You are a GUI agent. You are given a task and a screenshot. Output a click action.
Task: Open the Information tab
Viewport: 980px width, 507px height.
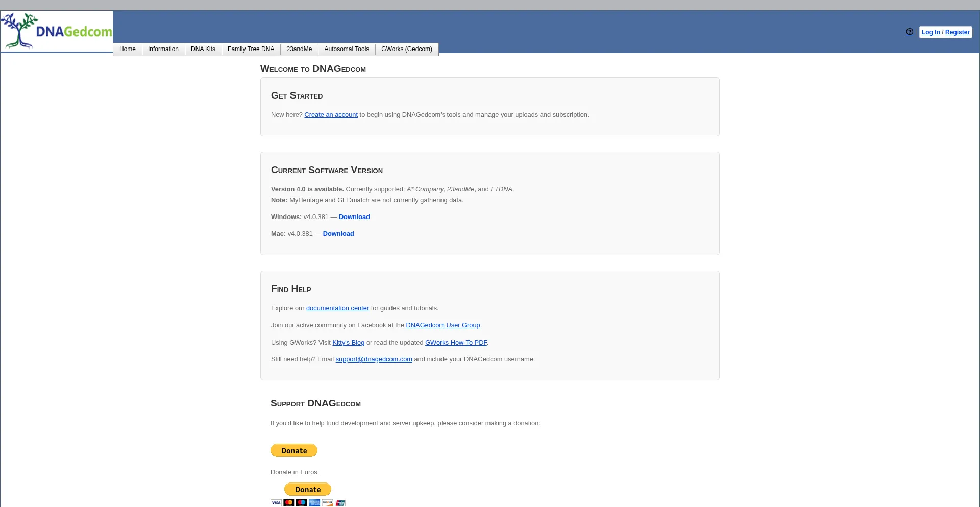163,49
